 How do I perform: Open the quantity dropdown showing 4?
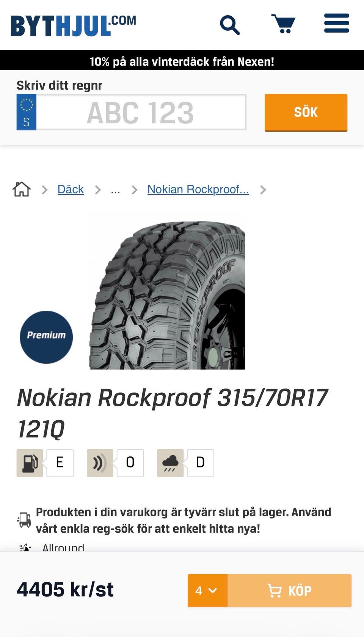point(207,590)
